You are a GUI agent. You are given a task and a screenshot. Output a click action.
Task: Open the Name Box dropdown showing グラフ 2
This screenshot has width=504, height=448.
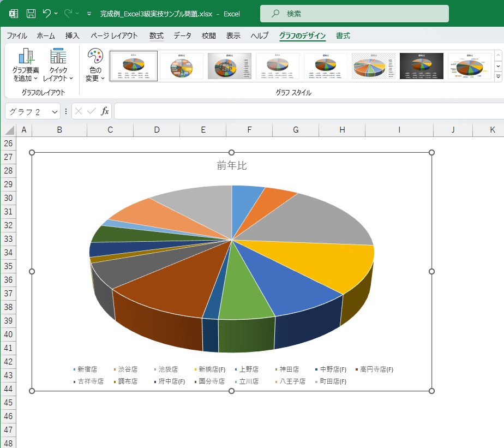(55, 111)
